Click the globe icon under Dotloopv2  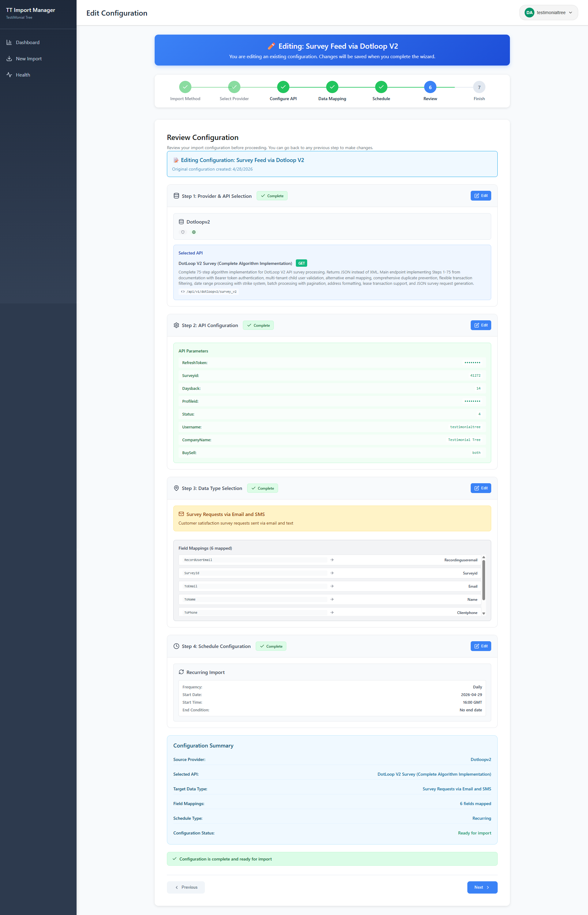pos(194,232)
